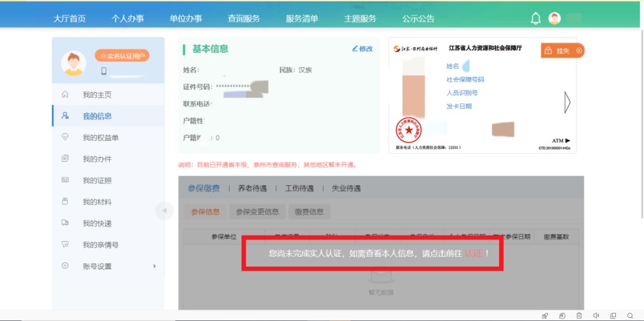This screenshot has height=321, width=644.
Task: Click the 修改 edit link
Action: [x=363, y=49]
